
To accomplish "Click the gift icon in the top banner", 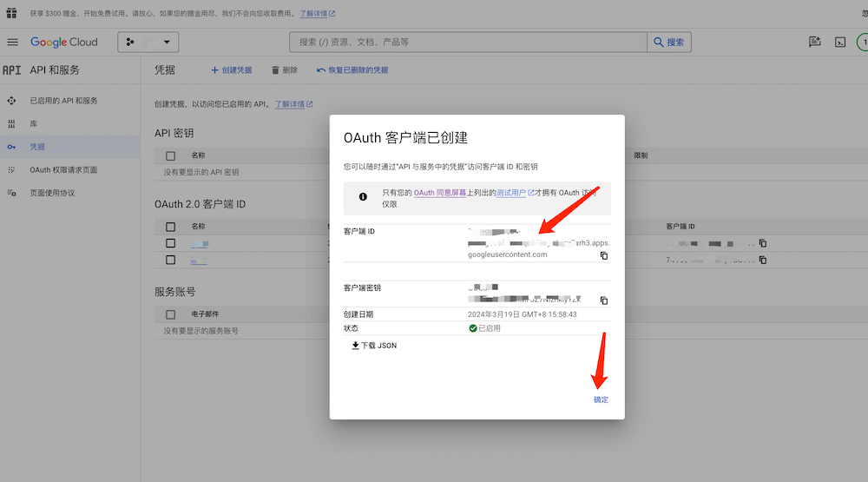I will 11,13.
